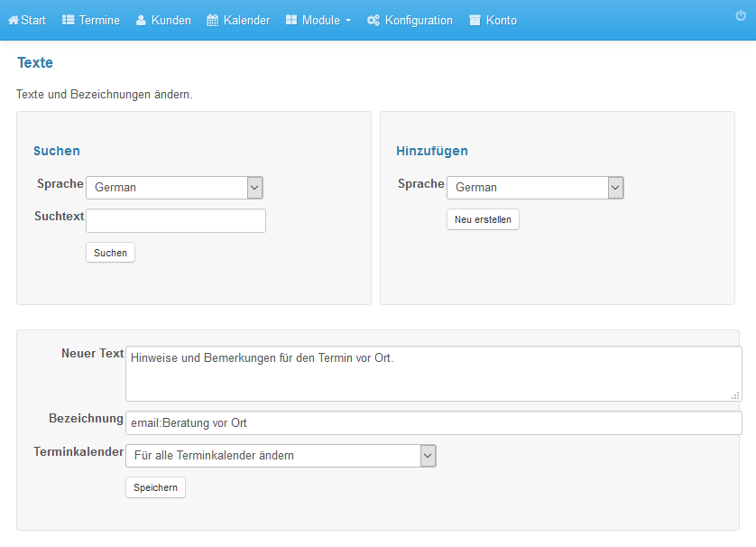756x547 pixels.
Task: Focus the Suchtext input field
Action: tap(176, 220)
